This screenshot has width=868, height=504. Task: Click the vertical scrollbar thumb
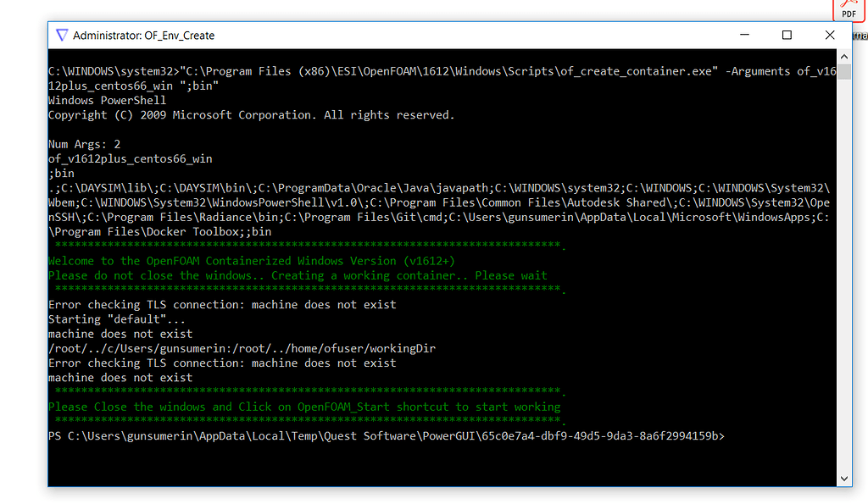tap(844, 73)
